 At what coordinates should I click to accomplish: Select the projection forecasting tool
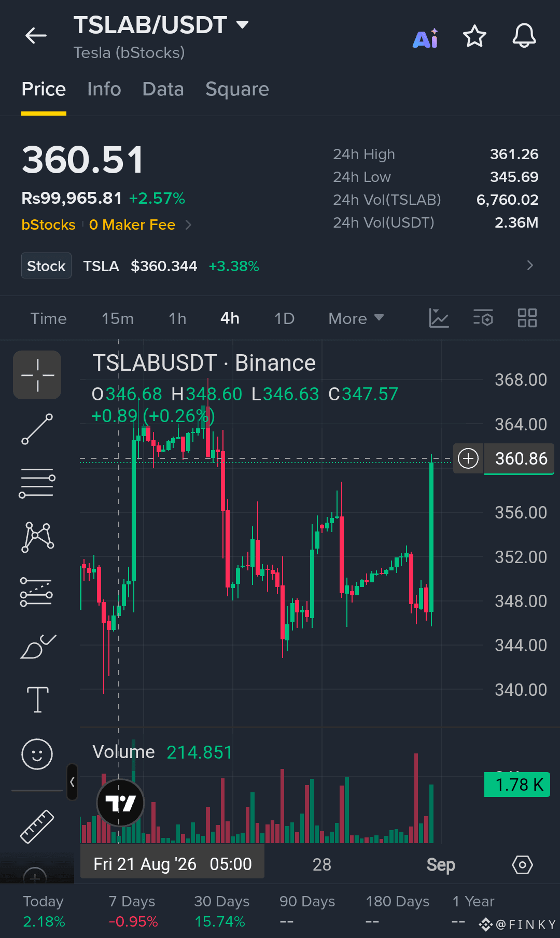36,592
